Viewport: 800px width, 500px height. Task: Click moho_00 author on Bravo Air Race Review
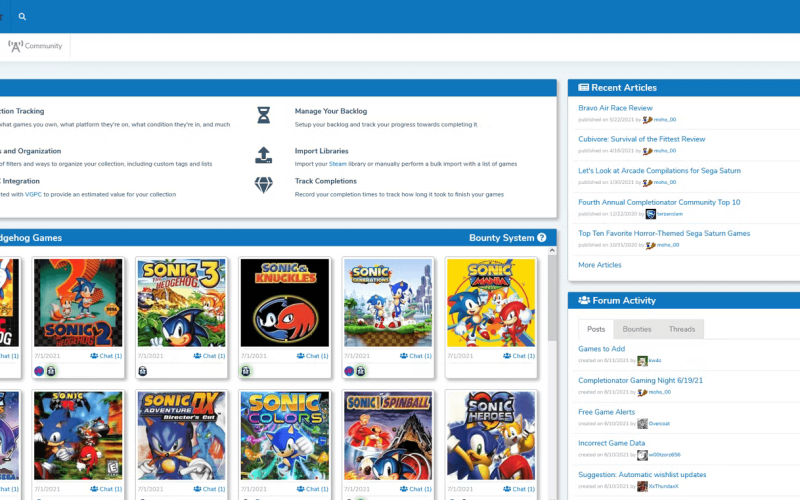pyautogui.click(x=665, y=120)
